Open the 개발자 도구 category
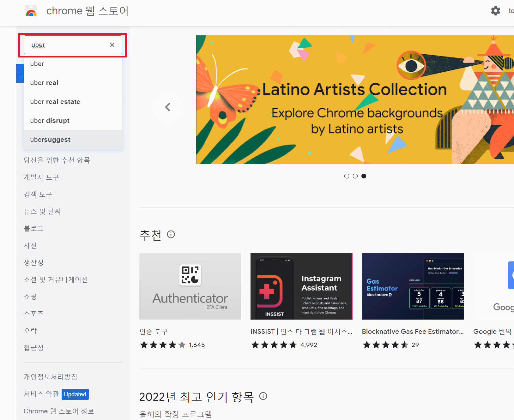 pos(41,177)
